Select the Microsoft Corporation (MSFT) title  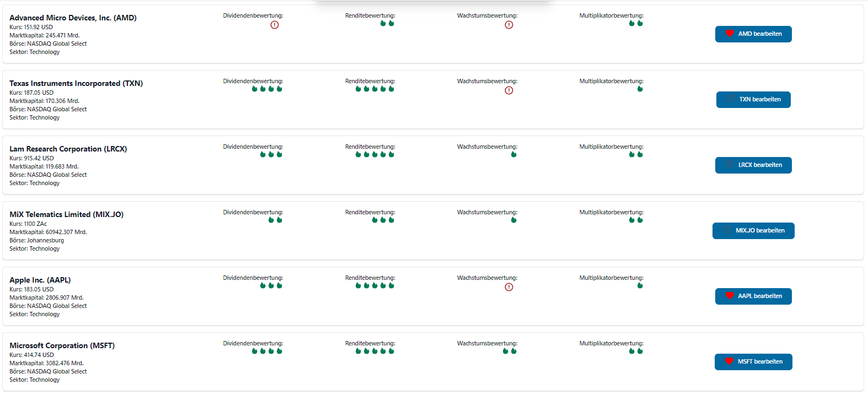pos(62,345)
